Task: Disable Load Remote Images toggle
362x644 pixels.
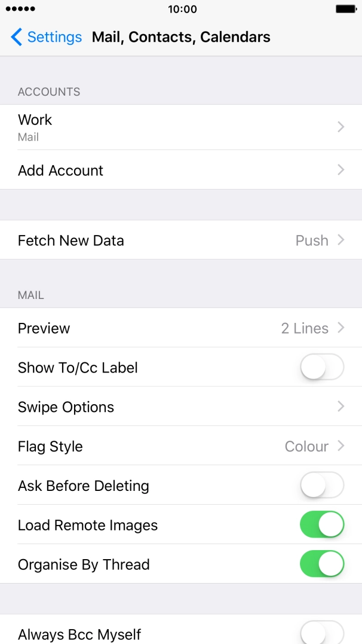Action: pos(322,525)
